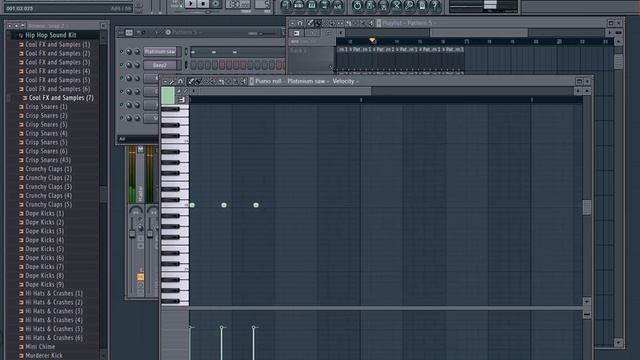
Task: Toggle the Playlist snap magnet icon
Action: point(300,23)
